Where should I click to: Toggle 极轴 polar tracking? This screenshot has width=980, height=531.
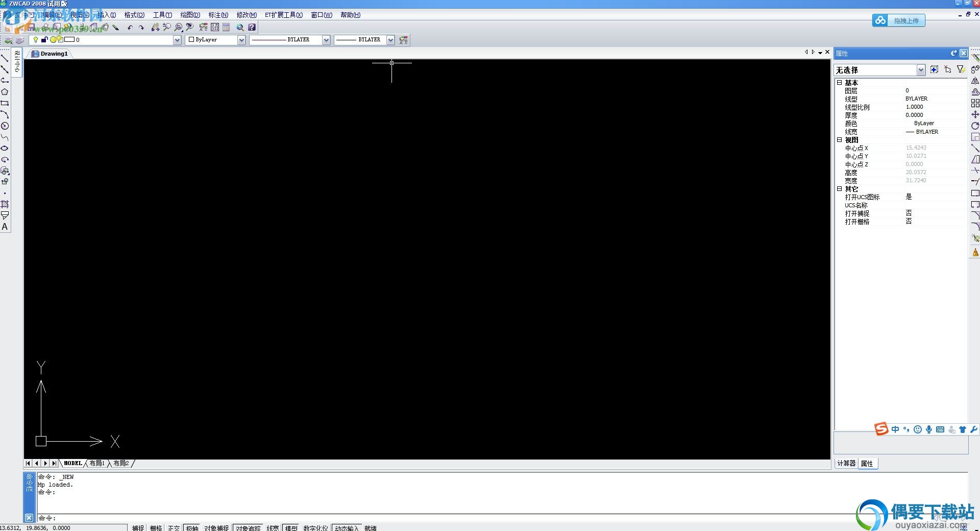(192, 528)
